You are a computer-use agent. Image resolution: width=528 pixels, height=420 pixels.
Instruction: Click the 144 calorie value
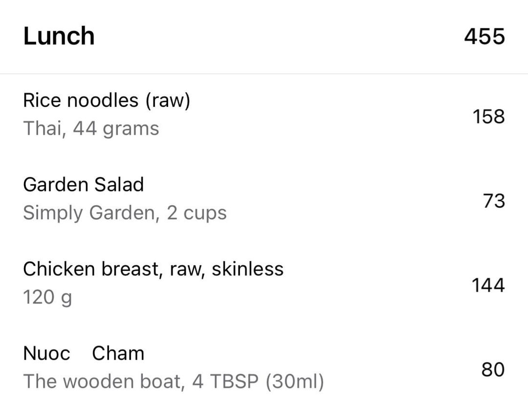pos(488,285)
